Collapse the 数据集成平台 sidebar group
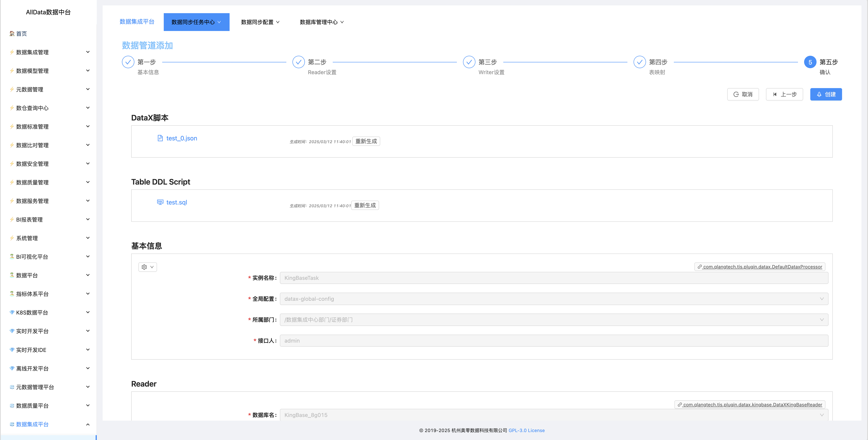This screenshot has width=868, height=440. [x=88, y=424]
